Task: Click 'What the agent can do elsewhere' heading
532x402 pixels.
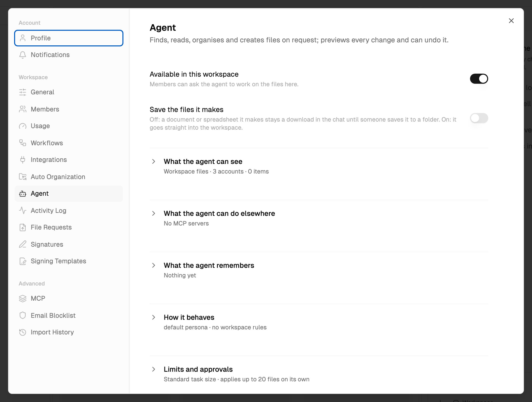Action: (x=219, y=213)
